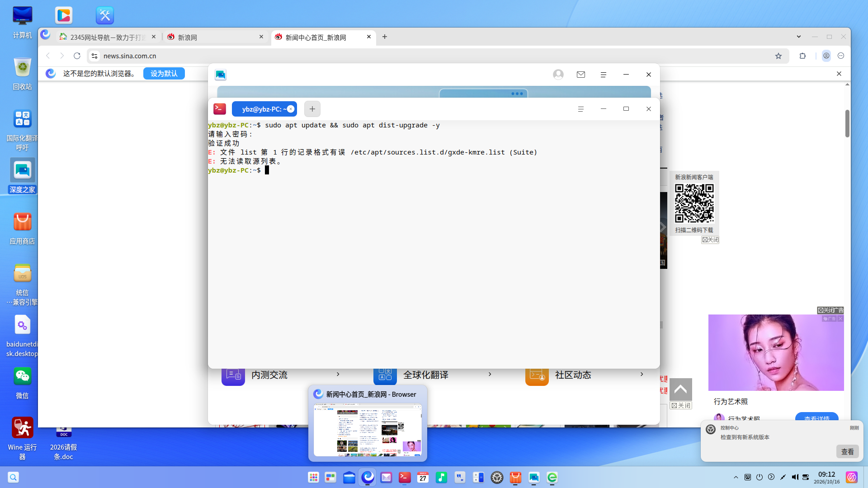Select the ybz@ybz-PC terminal tab
Screen dimensions: 868x488
click(x=264, y=109)
